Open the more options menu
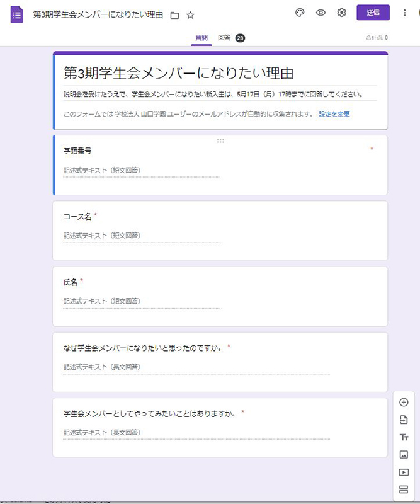The height and width of the screenshot is (504, 420). pyautogui.click(x=404, y=13)
